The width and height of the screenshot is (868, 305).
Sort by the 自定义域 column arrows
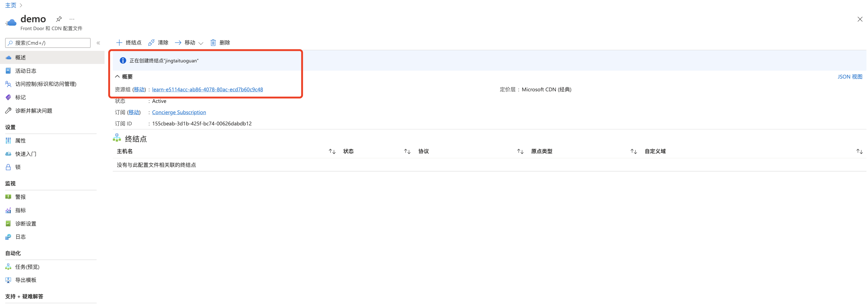point(859,152)
